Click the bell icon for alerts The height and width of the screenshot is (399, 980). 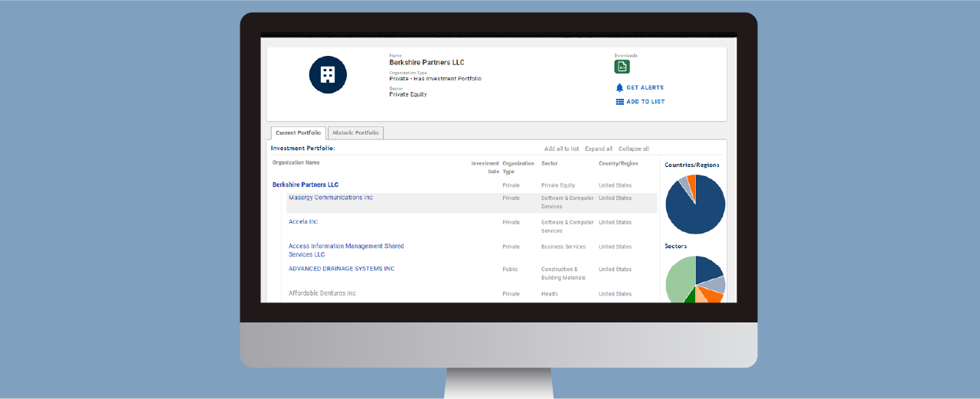tap(620, 87)
